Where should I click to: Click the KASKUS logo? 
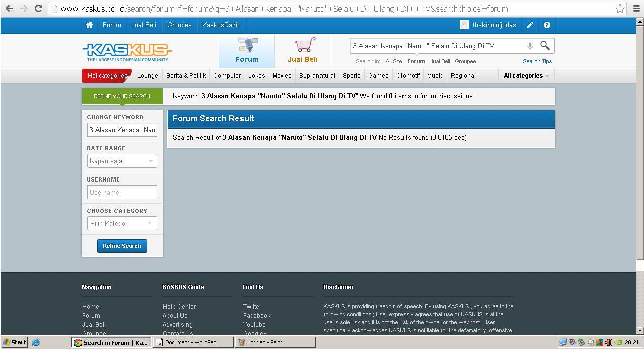coord(127,52)
